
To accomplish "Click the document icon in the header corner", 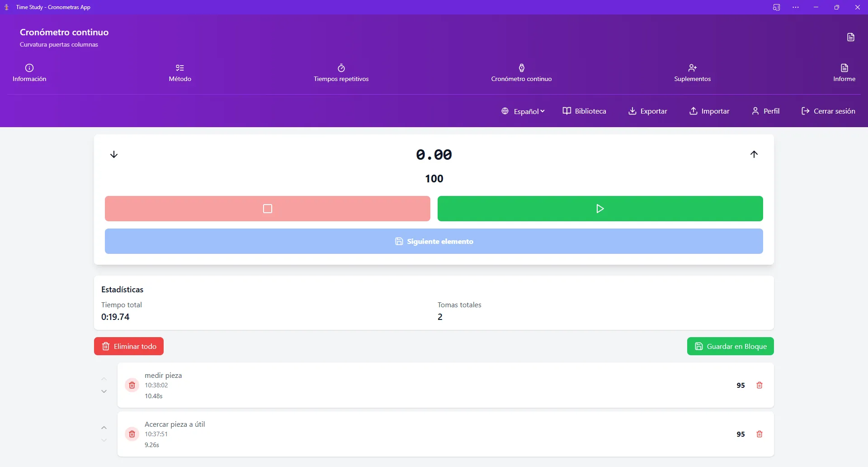I will 850,37.
